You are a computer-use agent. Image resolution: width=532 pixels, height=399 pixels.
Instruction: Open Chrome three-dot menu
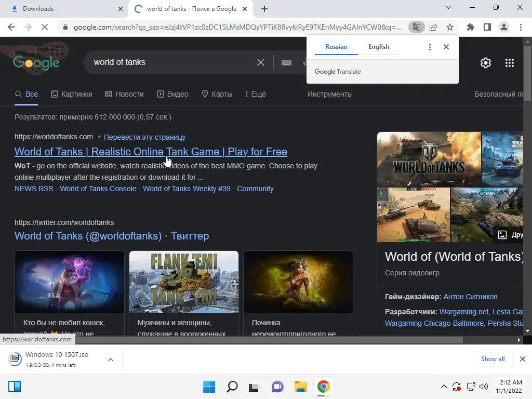pos(521,27)
